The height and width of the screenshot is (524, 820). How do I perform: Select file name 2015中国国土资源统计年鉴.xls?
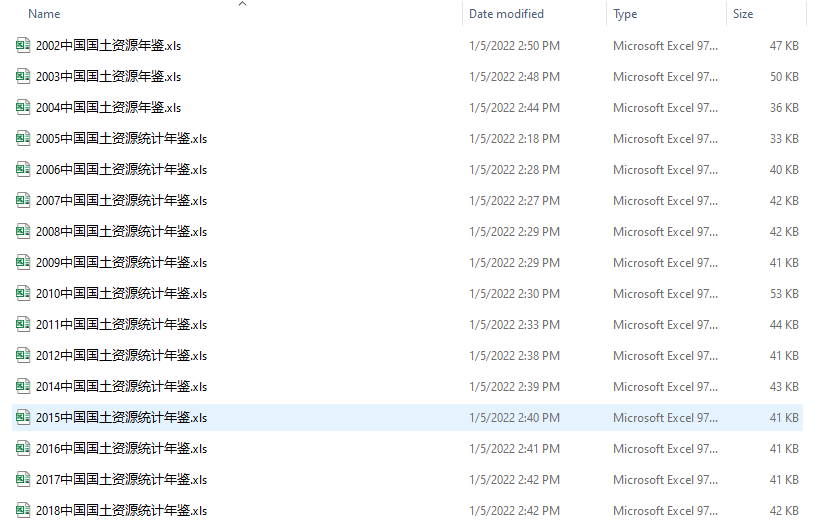(121, 417)
